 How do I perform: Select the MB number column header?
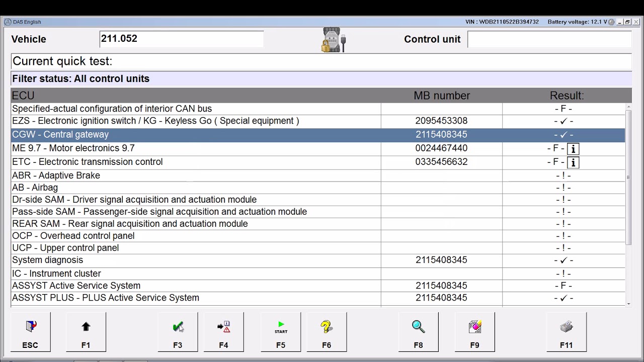pyautogui.click(x=442, y=96)
